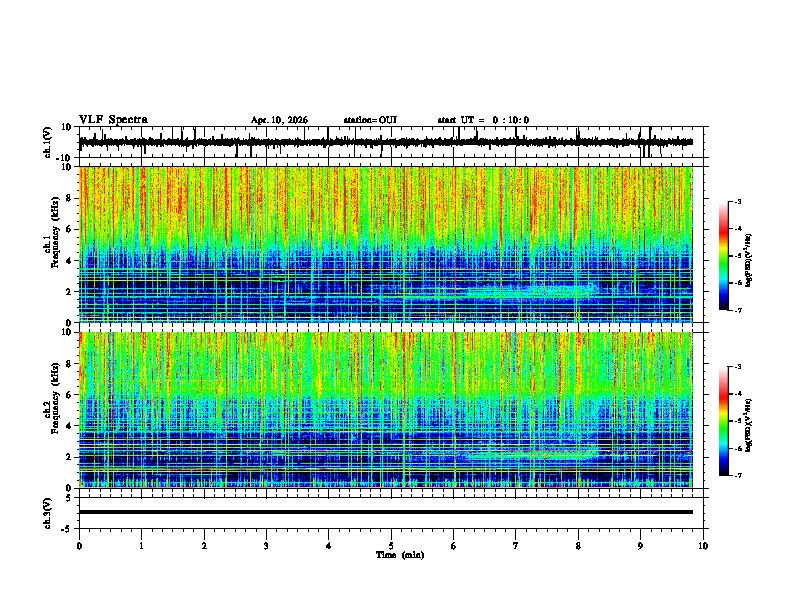The width and height of the screenshot is (792, 612).
Task: Click the "4" minute tick label
Action: click(329, 546)
